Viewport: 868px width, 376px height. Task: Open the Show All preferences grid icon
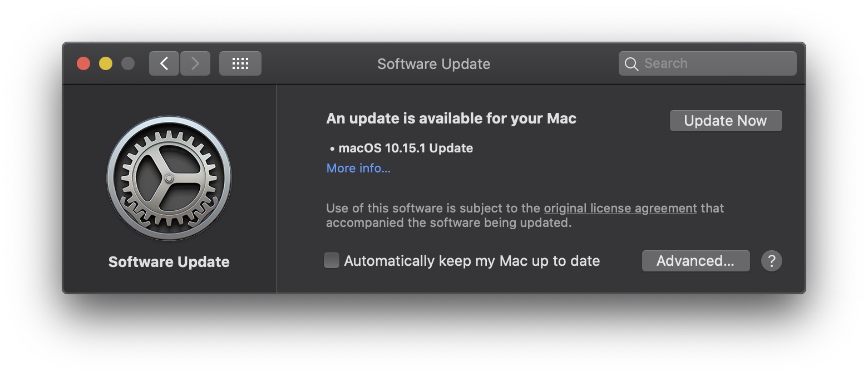(x=240, y=63)
